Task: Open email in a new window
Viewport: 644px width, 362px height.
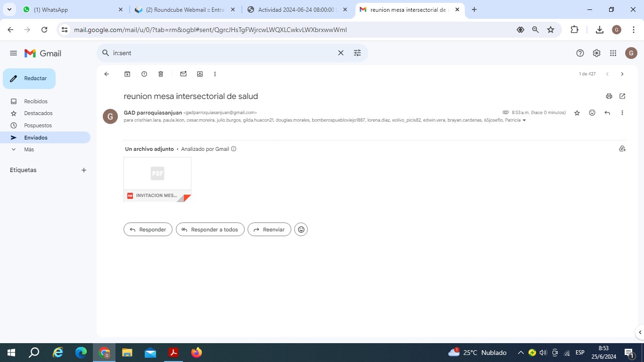Action: [x=622, y=96]
